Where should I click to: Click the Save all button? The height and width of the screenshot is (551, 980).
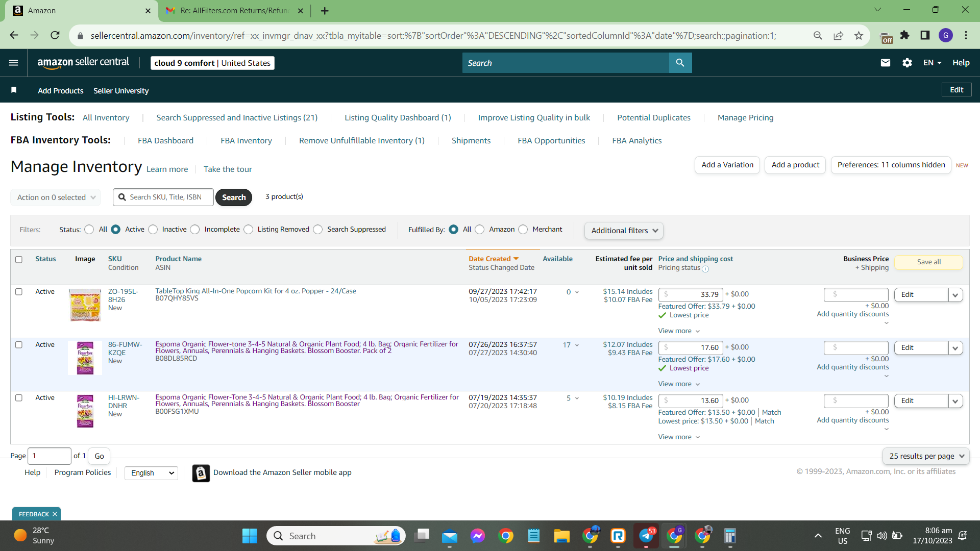[x=929, y=262]
